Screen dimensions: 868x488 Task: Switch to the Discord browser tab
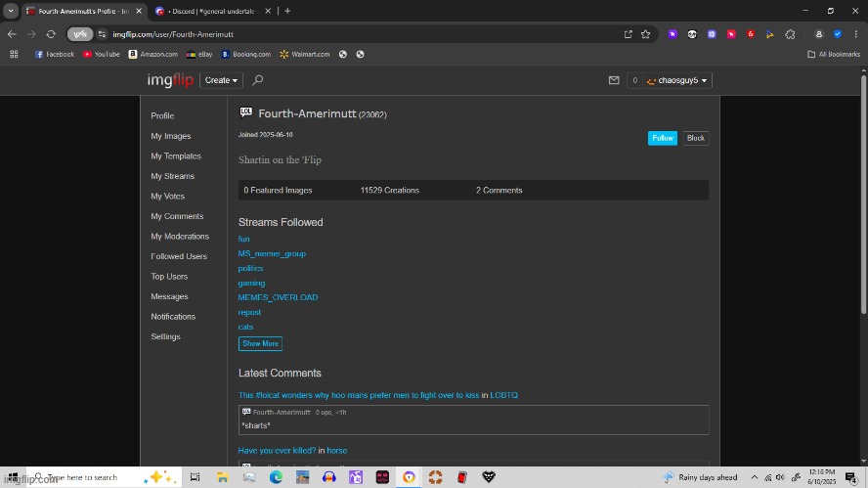[213, 11]
